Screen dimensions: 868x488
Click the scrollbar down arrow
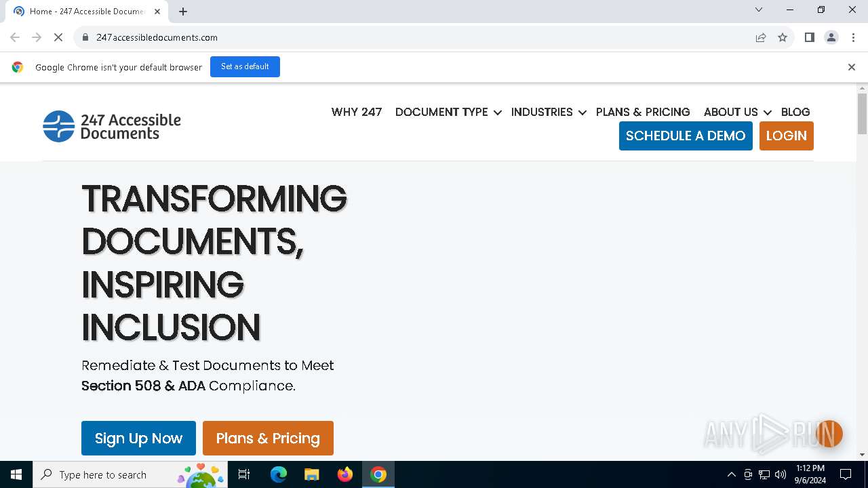[x=862, y=455]
